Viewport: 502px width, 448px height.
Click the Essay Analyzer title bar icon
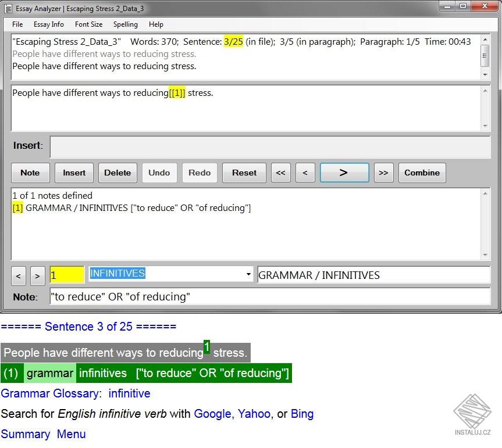tap(8, 8)
